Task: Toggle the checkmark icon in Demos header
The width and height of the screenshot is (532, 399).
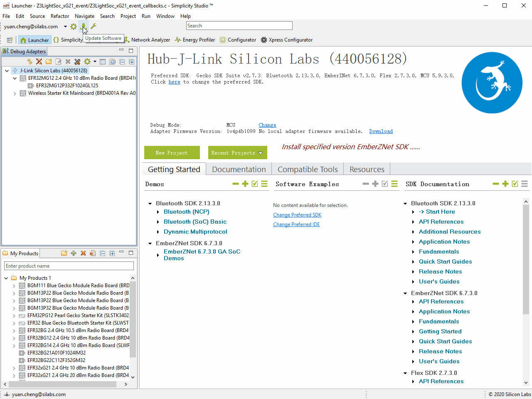Action: tap(255, 184)
